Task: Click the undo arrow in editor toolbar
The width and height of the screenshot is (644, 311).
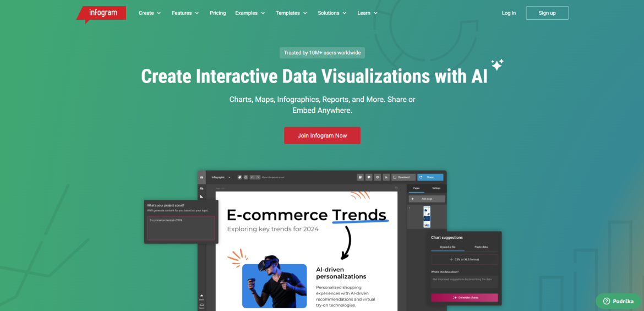Action: (x=252, y=177)
